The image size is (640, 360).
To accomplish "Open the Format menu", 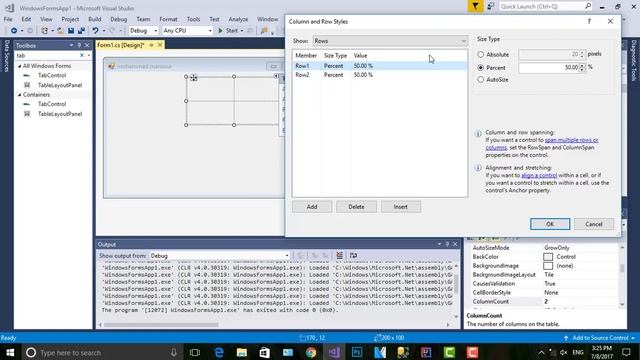I will click(x=168, y=19).
